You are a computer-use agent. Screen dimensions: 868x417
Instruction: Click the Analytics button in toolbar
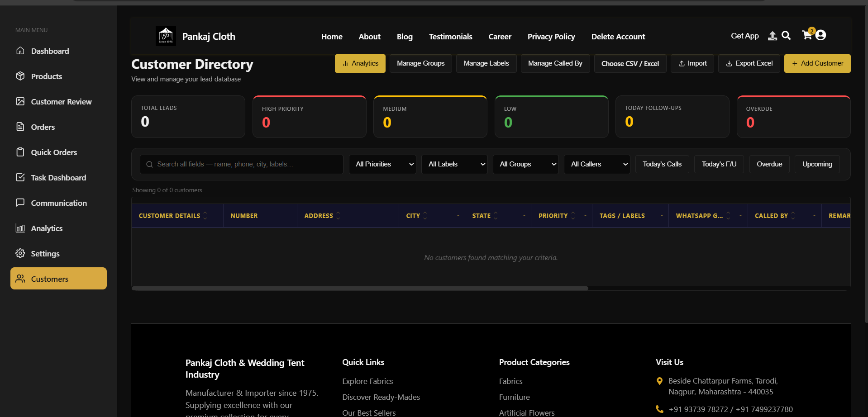pos(360,63)
